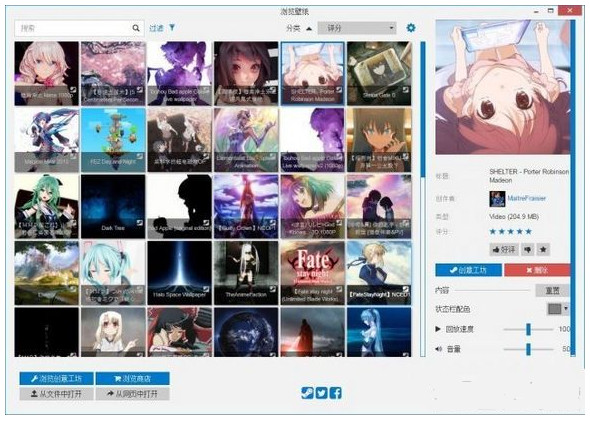This screenshot has width=590, height=422.
Task: Click the 状态栏配色 gray color swatch
Action: pyautogui.click(x=554, y=309)
